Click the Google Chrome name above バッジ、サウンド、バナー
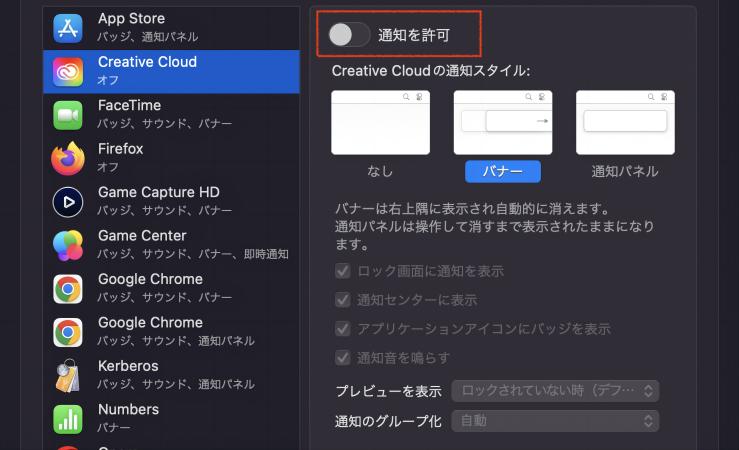739x450 pixels. [x=150, y=279]
